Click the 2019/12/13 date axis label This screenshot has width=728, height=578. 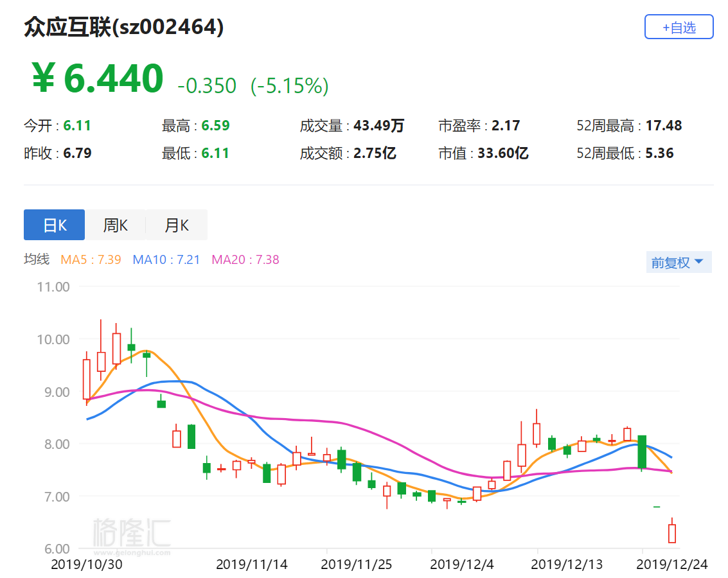(x=567, y=564)
